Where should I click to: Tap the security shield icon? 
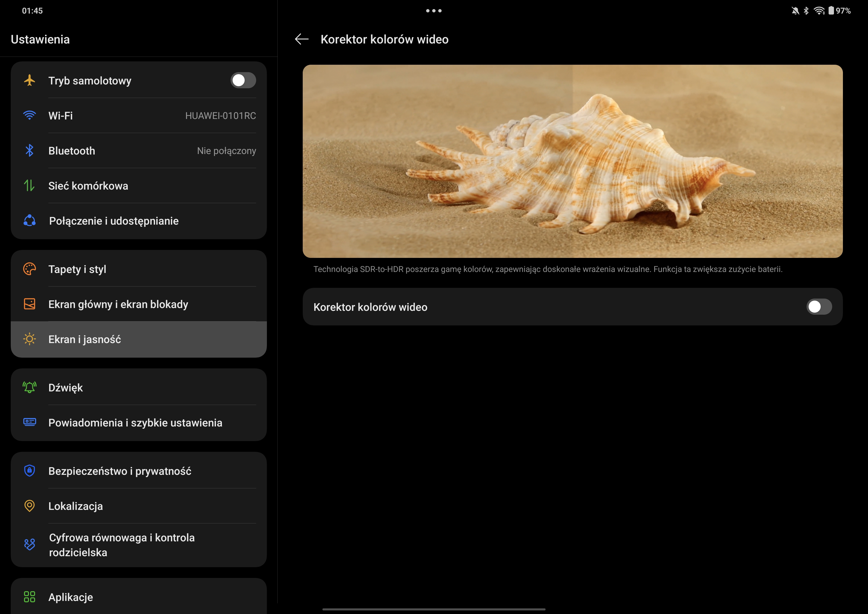click(x=29, y=471)
